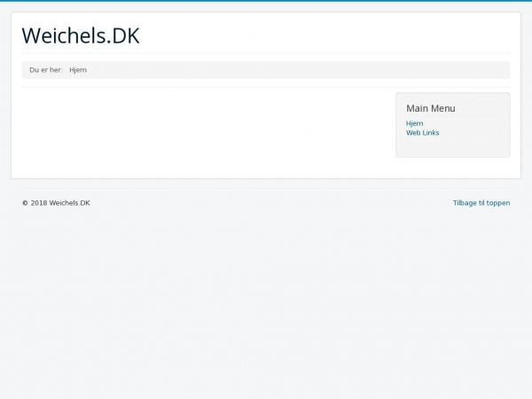Click the 'Du er her:' breadcrumb label
Viewport: 532px width, 399px height.
tap(46, 70)
